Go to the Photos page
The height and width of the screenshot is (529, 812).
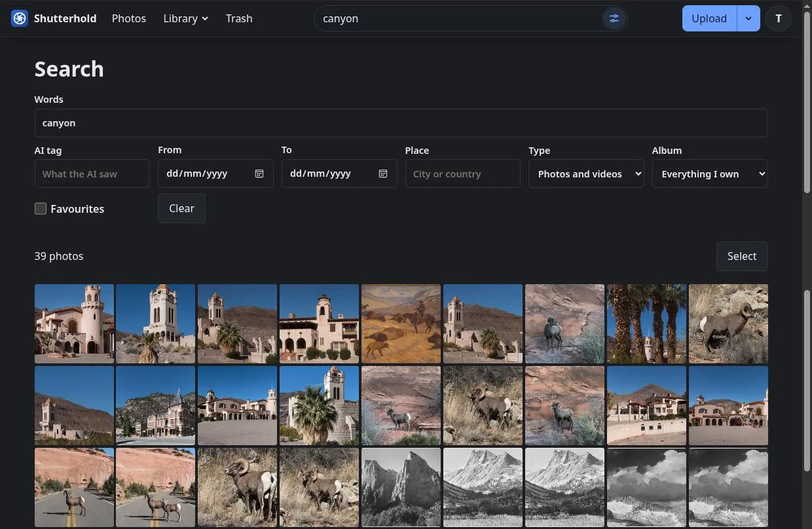point(129,18)
